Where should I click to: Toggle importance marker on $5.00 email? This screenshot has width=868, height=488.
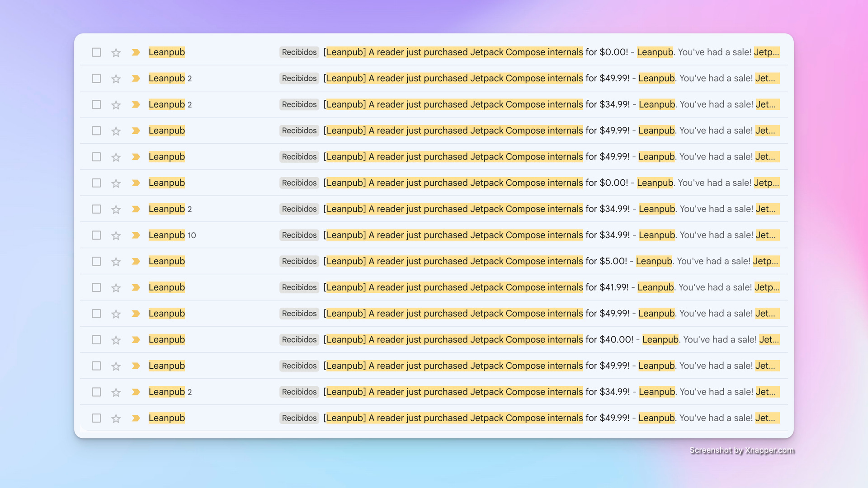coord(136,261)
